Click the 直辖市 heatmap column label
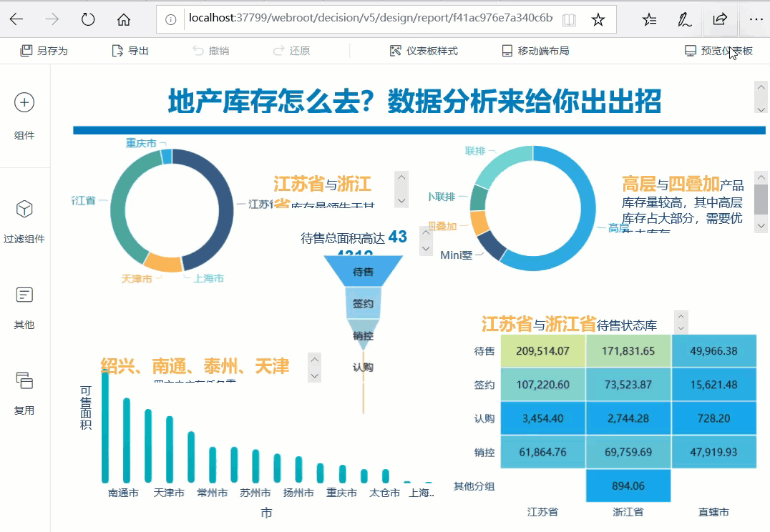Image resolution: width=770 pixels, height=532 pixels. (713, 512)
